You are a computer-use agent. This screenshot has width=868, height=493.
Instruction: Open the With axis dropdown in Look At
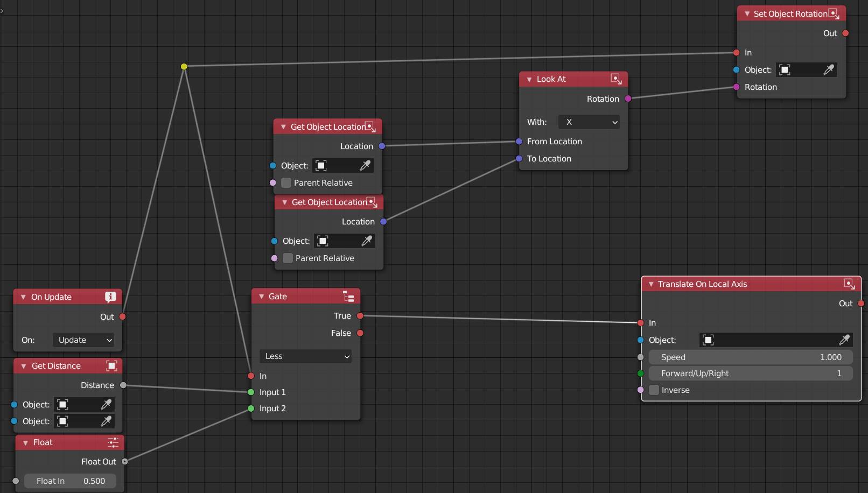click(x=588, y=122)
